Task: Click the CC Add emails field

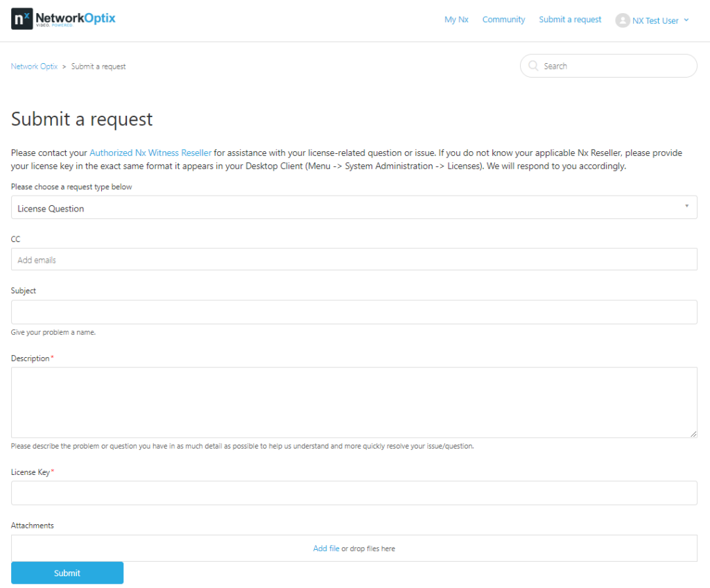Action: point(354,259)
